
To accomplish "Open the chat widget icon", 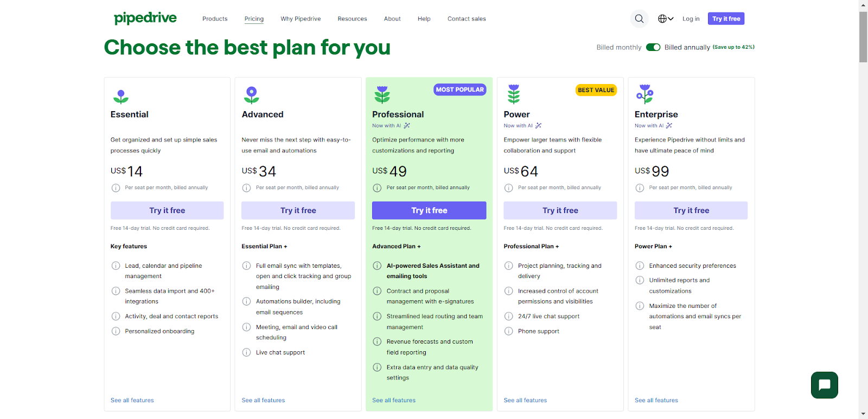I will pos(825,385).
